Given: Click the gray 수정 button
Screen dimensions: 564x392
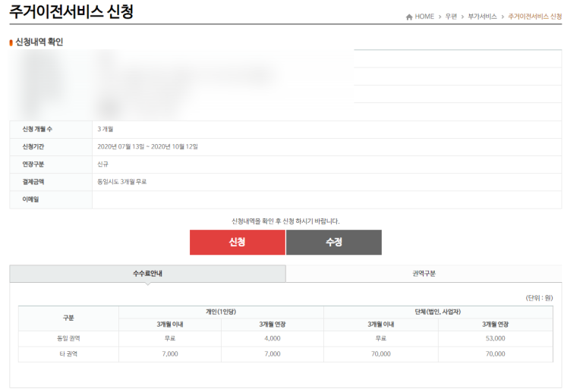Looking at the screenshot, I should click(x=334, y=242).
